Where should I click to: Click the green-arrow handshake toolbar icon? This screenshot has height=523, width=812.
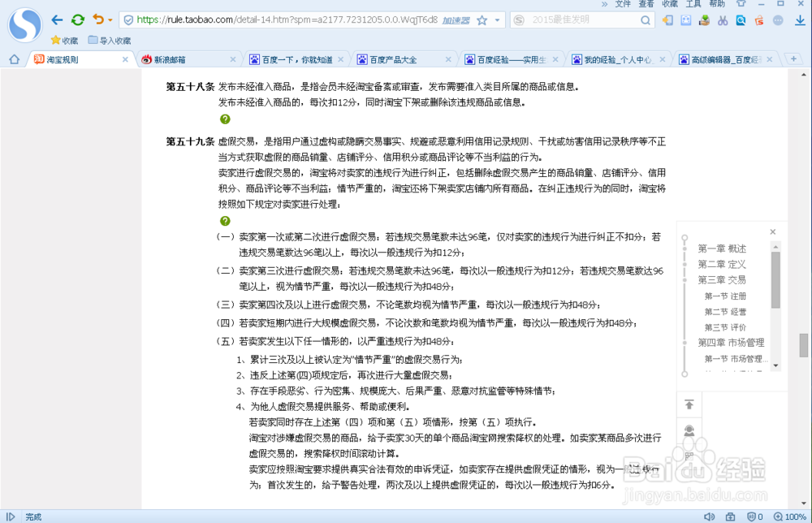point(704,20)
